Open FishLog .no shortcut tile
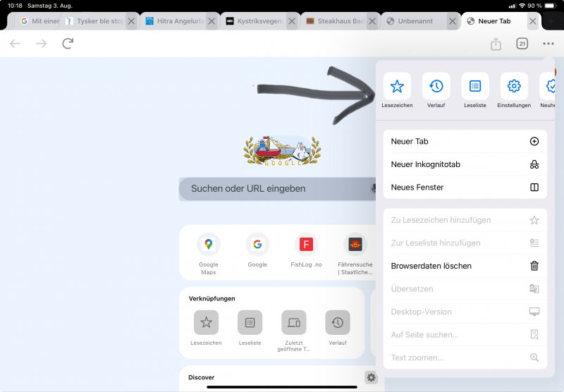 click(x=306, y=254)
